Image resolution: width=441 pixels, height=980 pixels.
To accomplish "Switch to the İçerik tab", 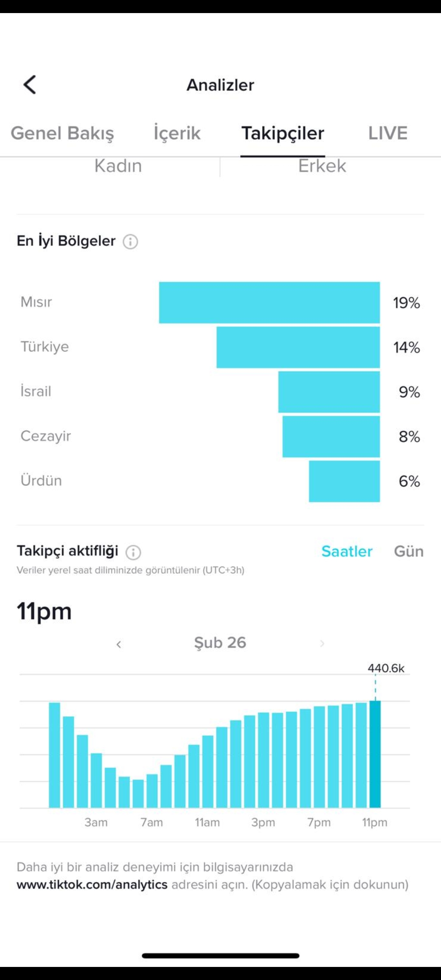I will pyautogui.click(x=177, y=133).
